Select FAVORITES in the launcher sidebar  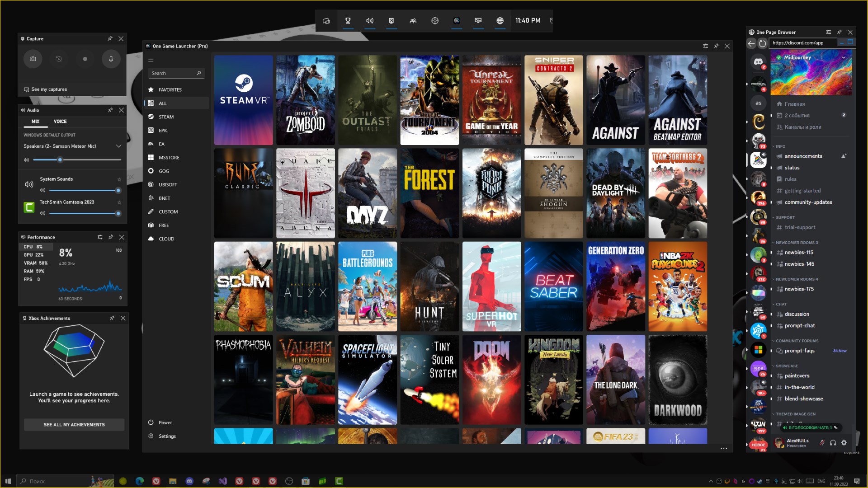tap(170, 90)
